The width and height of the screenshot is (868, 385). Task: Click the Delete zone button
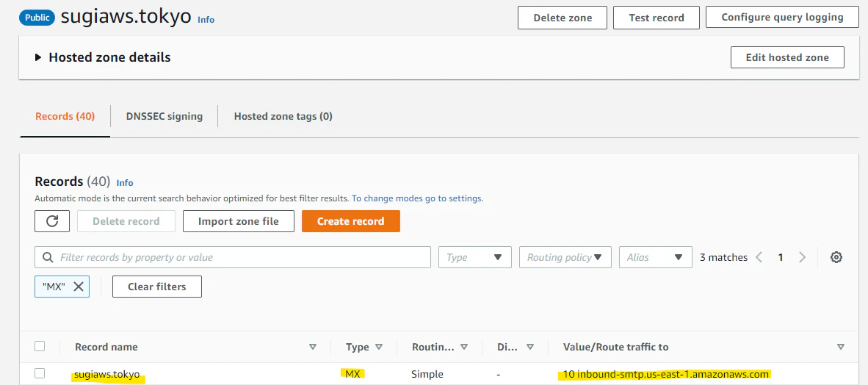tap(563, 18)
